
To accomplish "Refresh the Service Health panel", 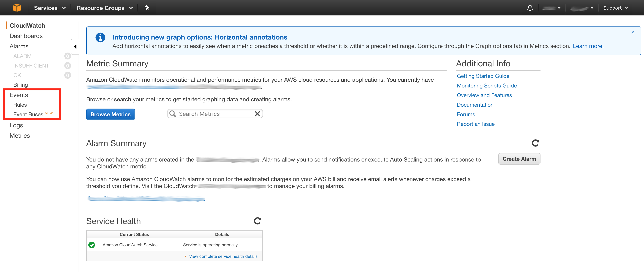I will (x=257, y=221).
